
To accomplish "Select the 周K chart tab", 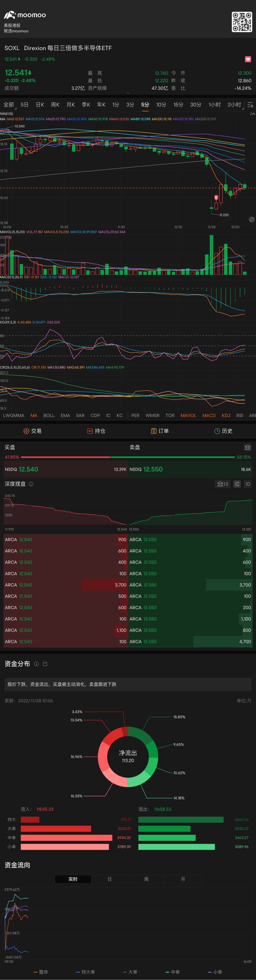I will tap(55, 105).
